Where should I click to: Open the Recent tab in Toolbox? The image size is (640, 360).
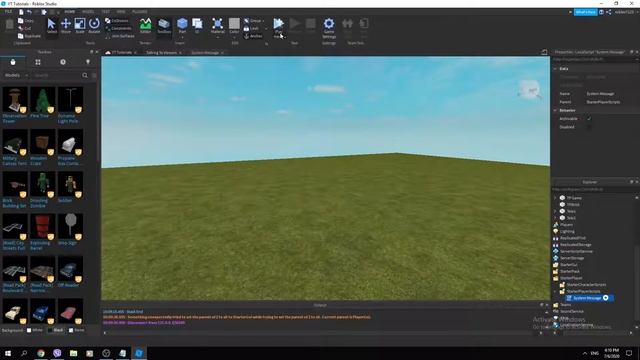tap(63, 62)
